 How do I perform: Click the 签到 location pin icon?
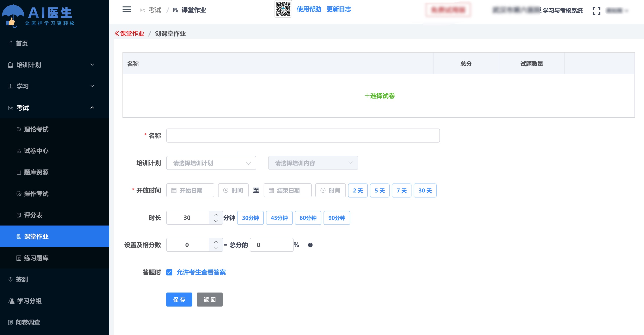click(10, 279)
